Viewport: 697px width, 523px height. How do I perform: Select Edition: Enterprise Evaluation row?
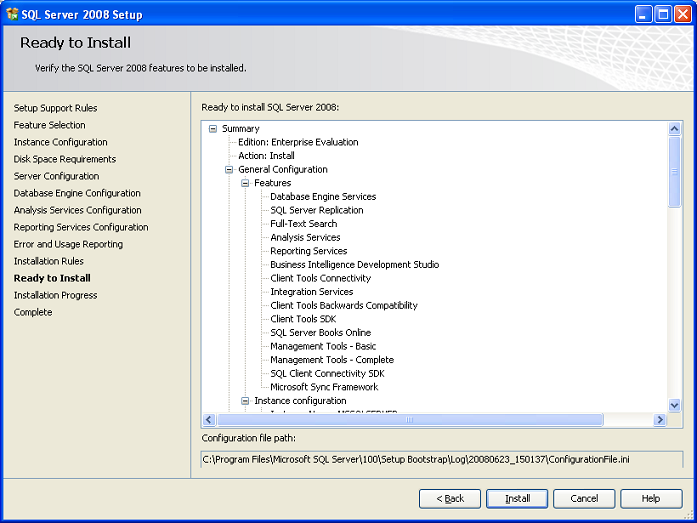coord(298,142)
